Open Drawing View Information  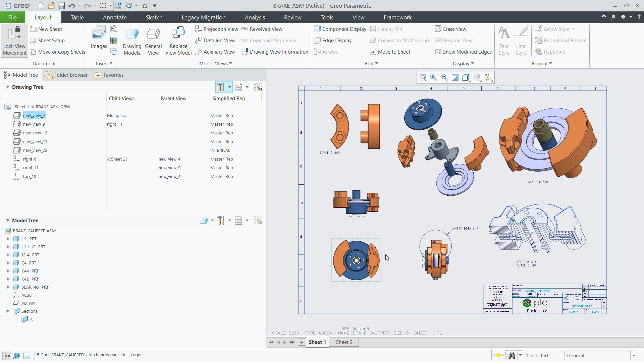point(275,52)
